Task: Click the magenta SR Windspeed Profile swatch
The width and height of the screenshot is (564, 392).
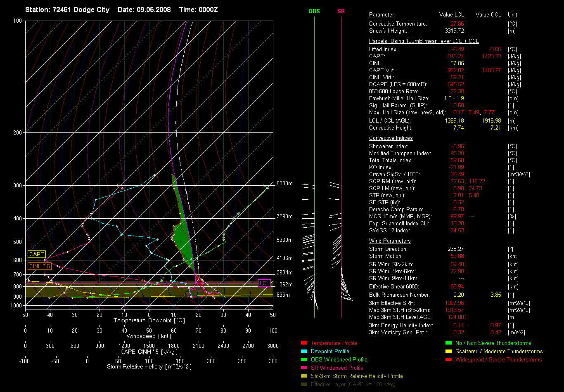Action: coord(304,368)
